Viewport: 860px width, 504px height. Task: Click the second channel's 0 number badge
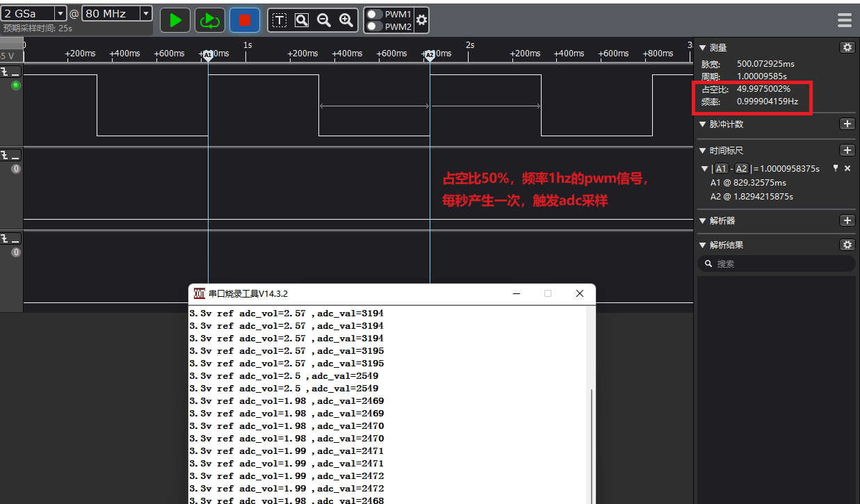pyautogui.click(x=16, y=169)
